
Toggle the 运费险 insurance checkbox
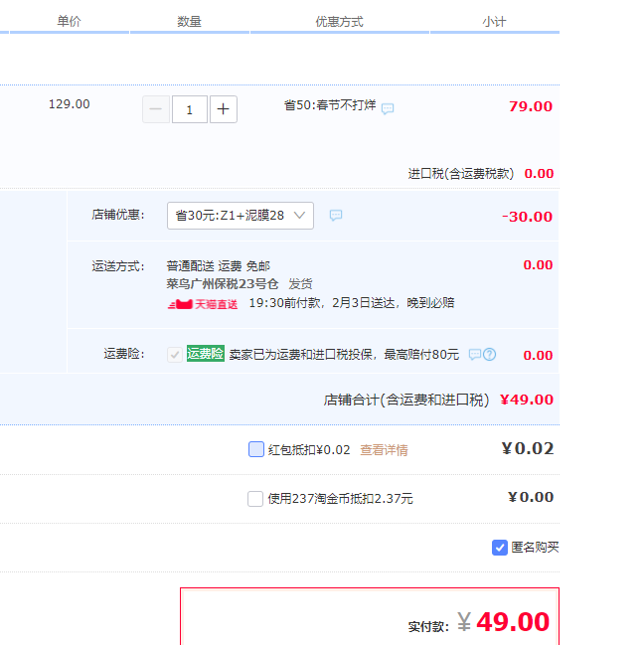coord(175,355)
